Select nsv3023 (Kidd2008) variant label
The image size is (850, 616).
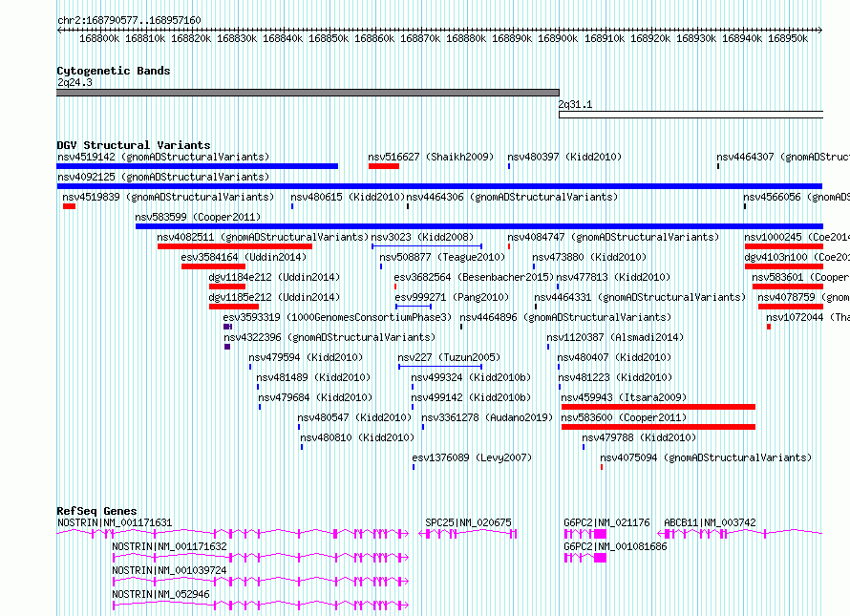[x=422, y=237]
